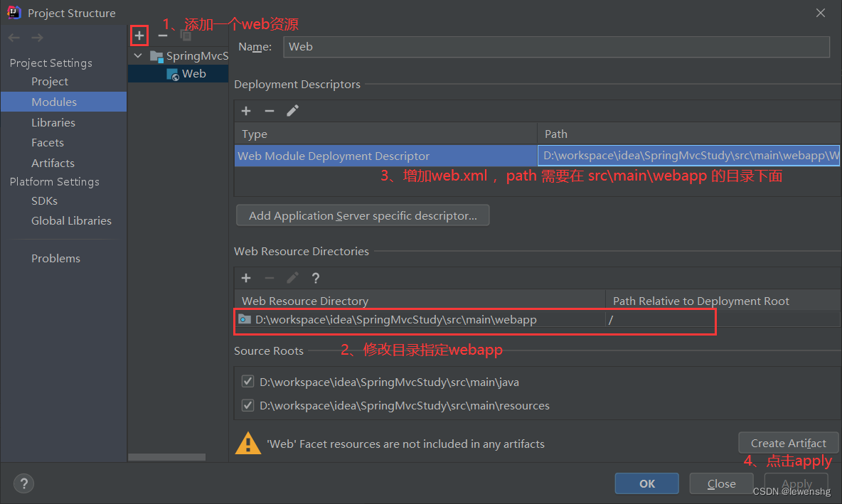The image size is (842, 504).
Task: Click the help icon at dialog bottom left
Action: pyautogui.click(x=23, y=483)
